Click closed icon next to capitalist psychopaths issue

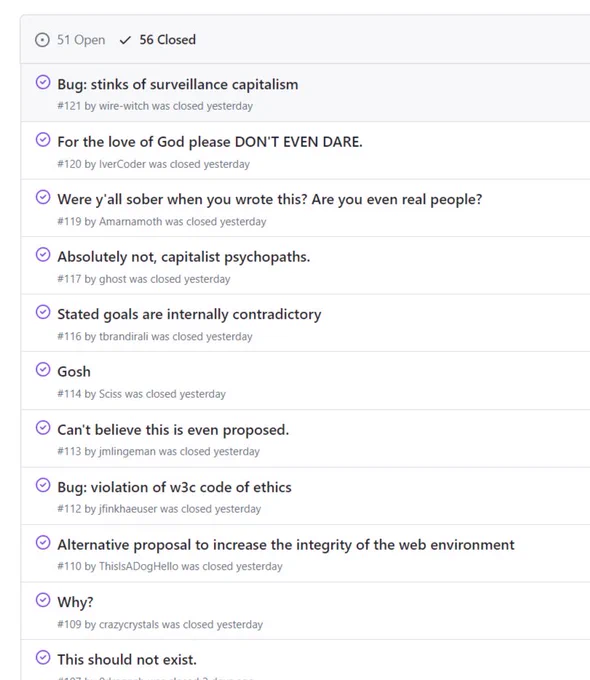(x=43, y=255)
